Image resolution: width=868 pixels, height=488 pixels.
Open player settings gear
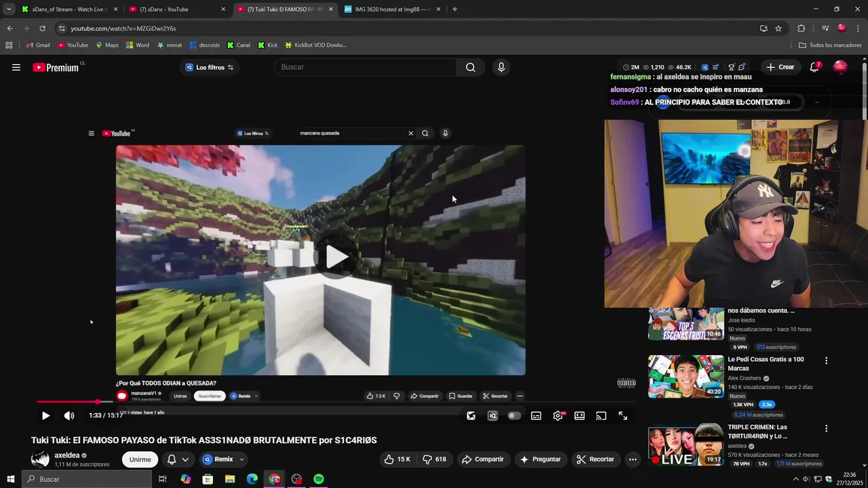click(x=558, y=415)
